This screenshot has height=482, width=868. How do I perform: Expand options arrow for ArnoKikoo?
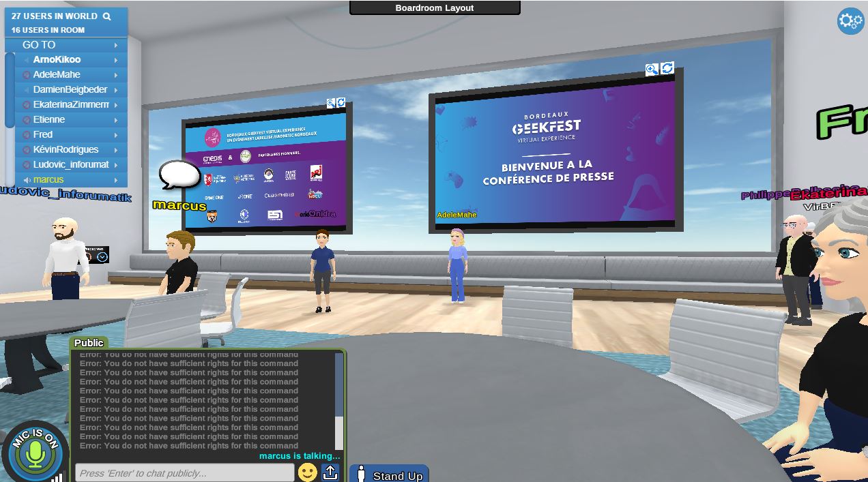click(116, 60)
